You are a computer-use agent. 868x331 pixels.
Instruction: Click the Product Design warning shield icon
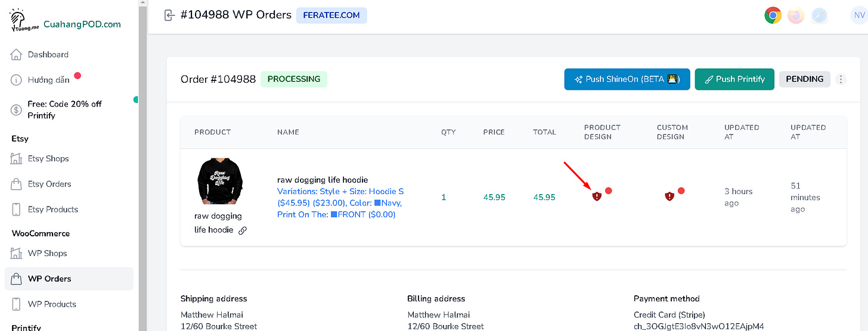click(597, 196)
